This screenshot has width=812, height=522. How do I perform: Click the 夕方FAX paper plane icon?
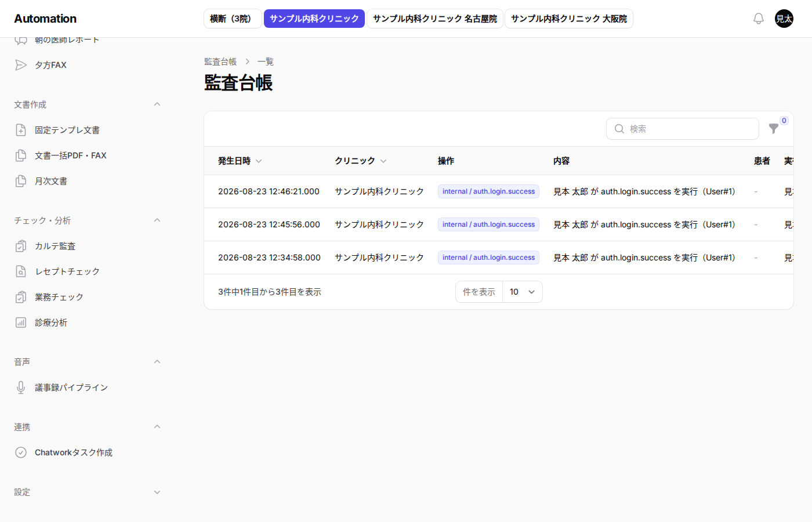21,65
